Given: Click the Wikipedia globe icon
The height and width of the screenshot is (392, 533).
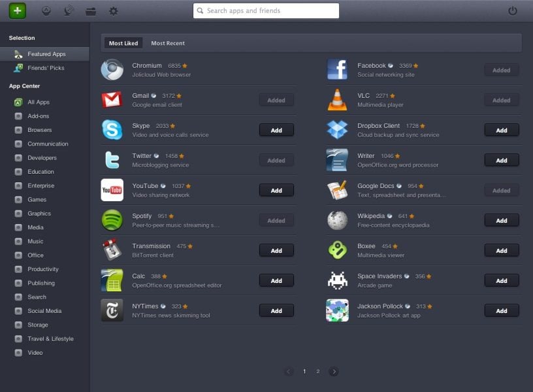Looking at the screenshot, I should point(337,220).
